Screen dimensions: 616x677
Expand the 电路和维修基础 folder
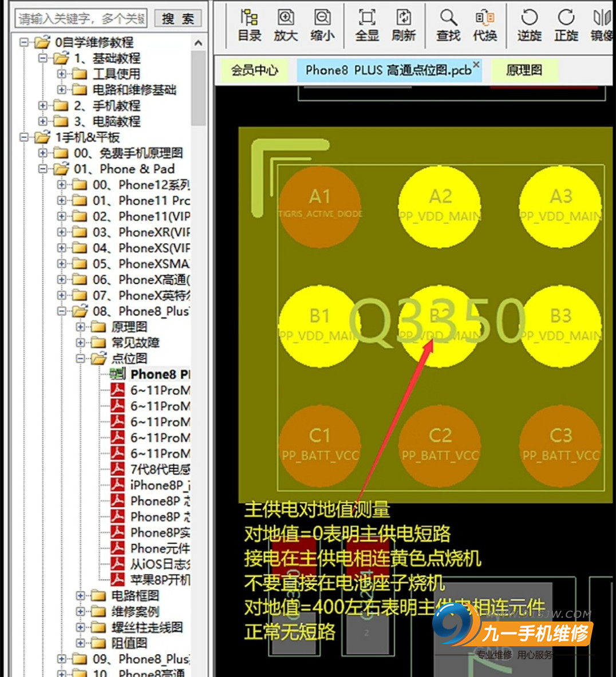[62, 90]
